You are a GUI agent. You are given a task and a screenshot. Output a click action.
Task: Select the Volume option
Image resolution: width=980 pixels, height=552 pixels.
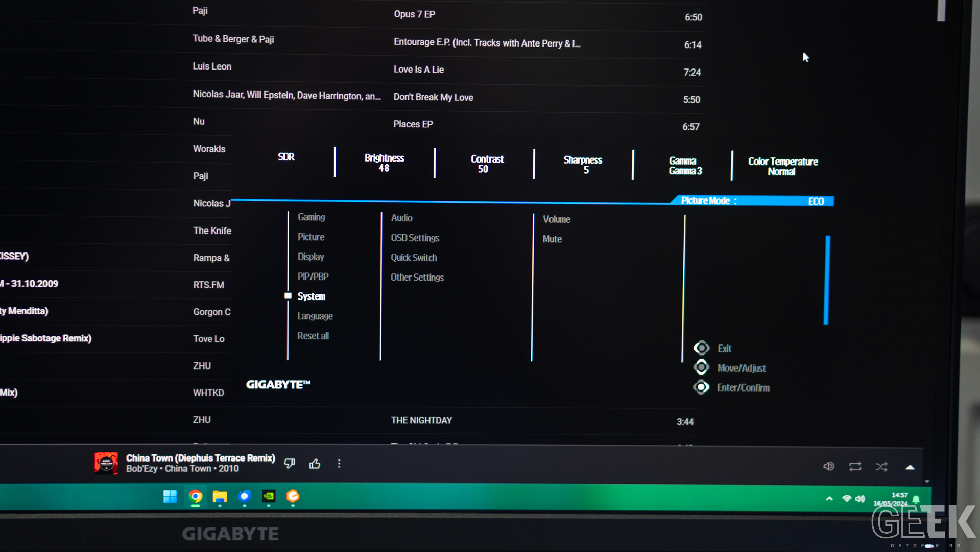(557, 219)
